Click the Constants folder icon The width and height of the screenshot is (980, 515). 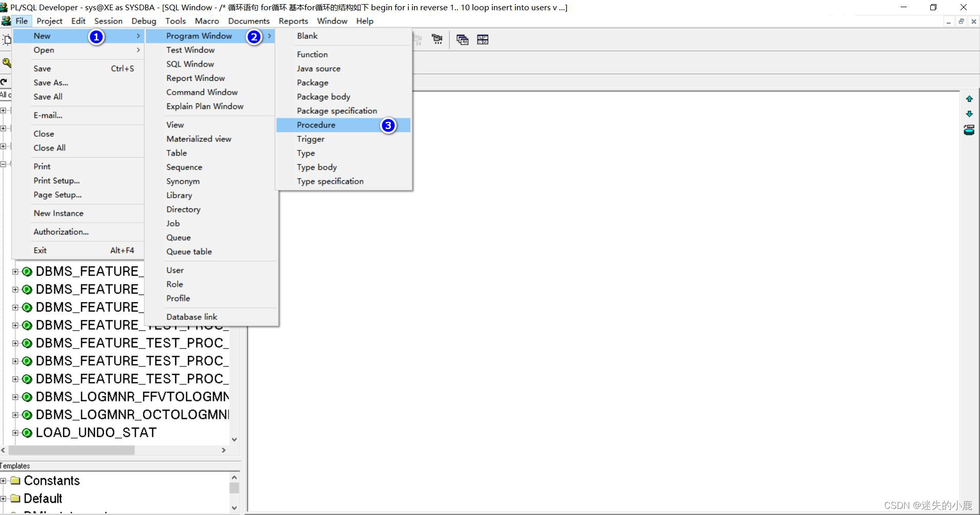[15, 481]
